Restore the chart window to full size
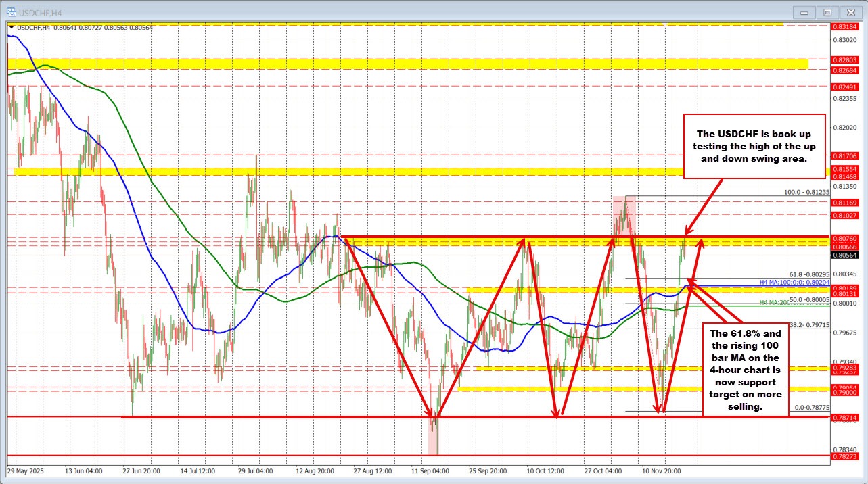The height and width of the screenshot is (484, 868). (x=827, y=11)
